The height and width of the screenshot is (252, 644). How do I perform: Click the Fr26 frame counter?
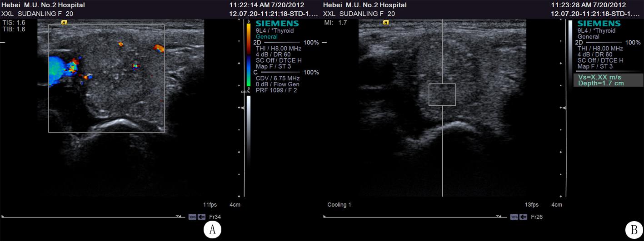537,217
